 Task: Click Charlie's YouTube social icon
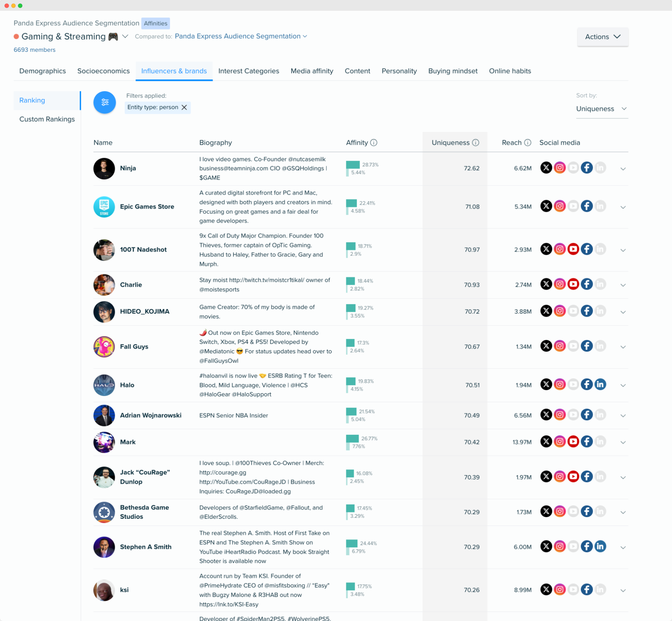pyautogui.click(x=574, y=284)
